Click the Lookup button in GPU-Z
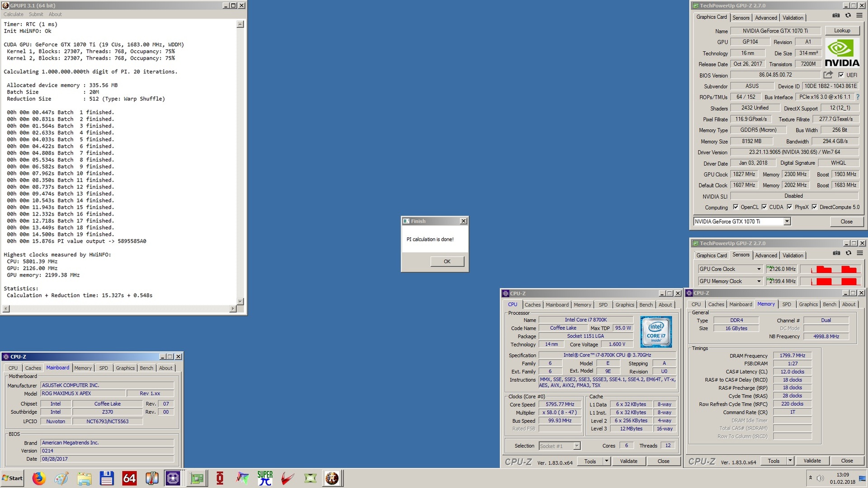Viewport: 868px width, 488px height. click(x=842, y=31)
